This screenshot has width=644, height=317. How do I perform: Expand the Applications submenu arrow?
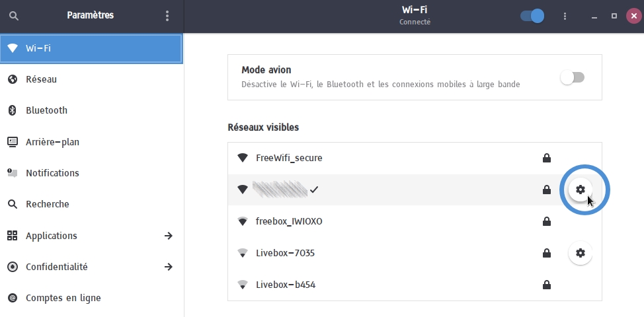coord(169,236)
